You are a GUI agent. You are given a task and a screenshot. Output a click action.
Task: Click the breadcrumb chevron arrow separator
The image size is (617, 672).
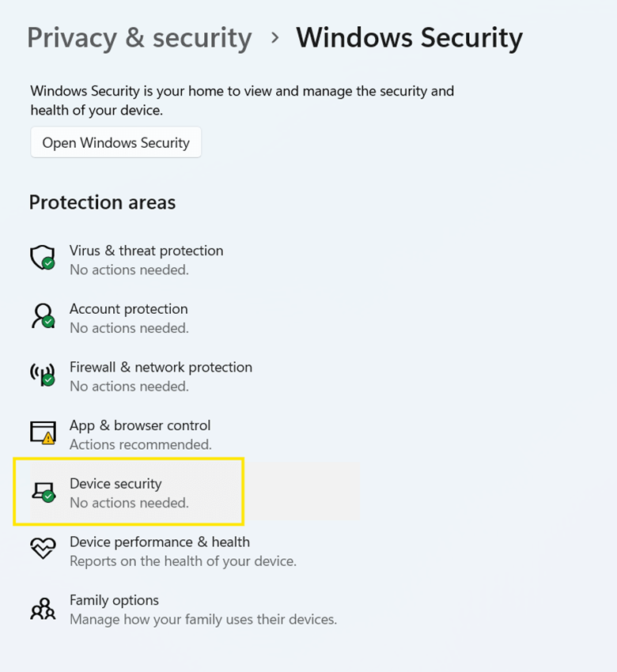[274, 37]
